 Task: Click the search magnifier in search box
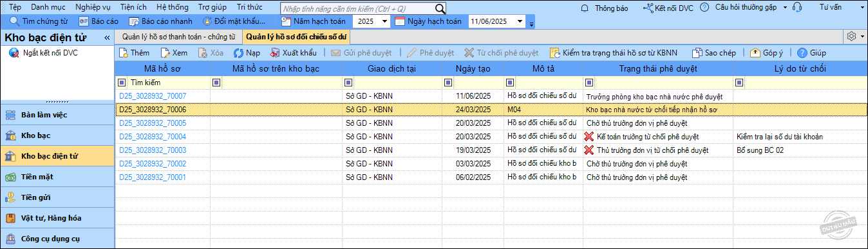coord(440,8)
